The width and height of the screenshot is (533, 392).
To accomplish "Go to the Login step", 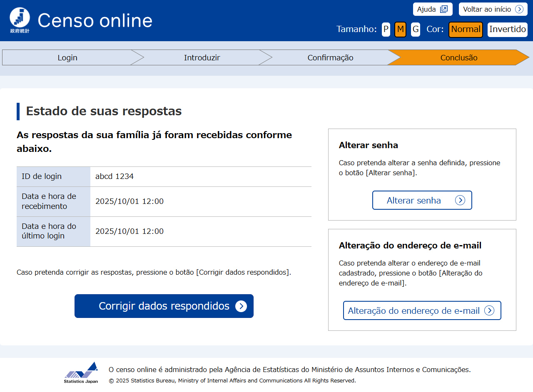I will point(67,57).
